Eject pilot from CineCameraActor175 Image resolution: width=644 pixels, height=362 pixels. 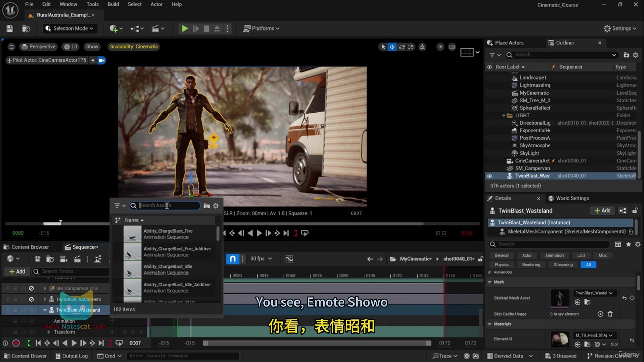[x=93, y=60]
